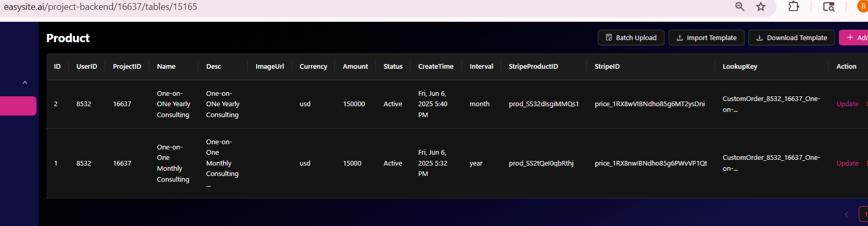Open the orange profile avatar

coord(862,7)
